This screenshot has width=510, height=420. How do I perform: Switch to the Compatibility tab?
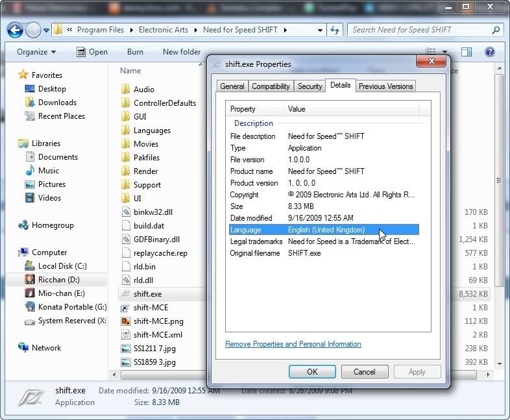pos(271,86)
